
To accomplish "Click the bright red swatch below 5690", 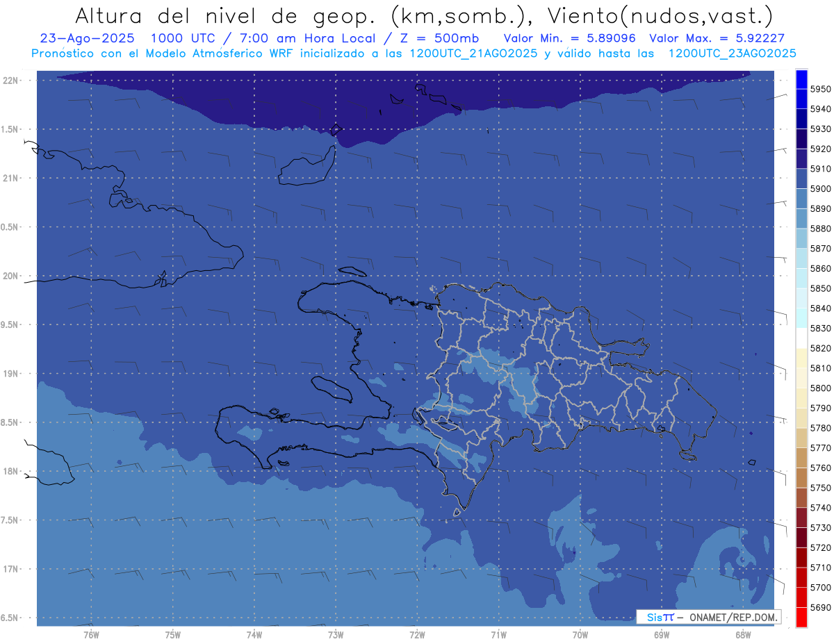I will click(801, 616).
